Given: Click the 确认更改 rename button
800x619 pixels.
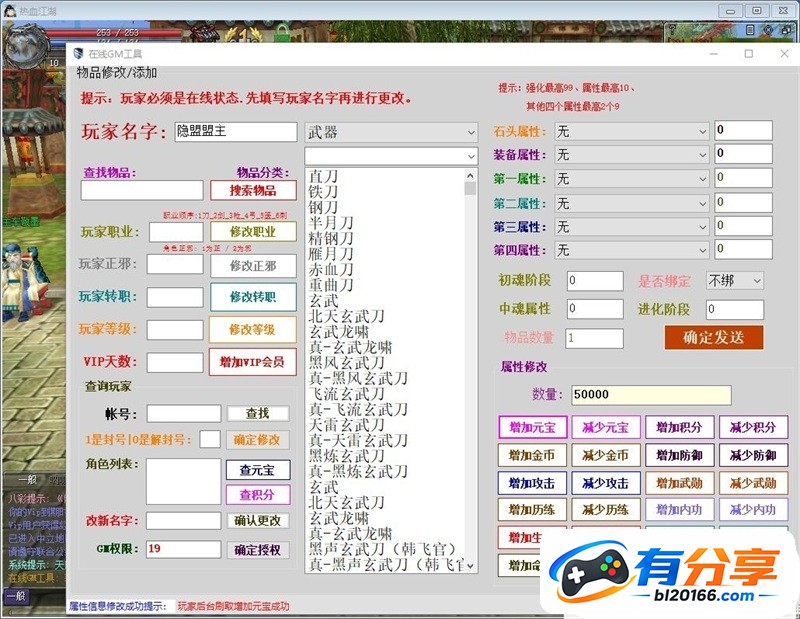Looking at the screenshot, I should coord(258,521).
